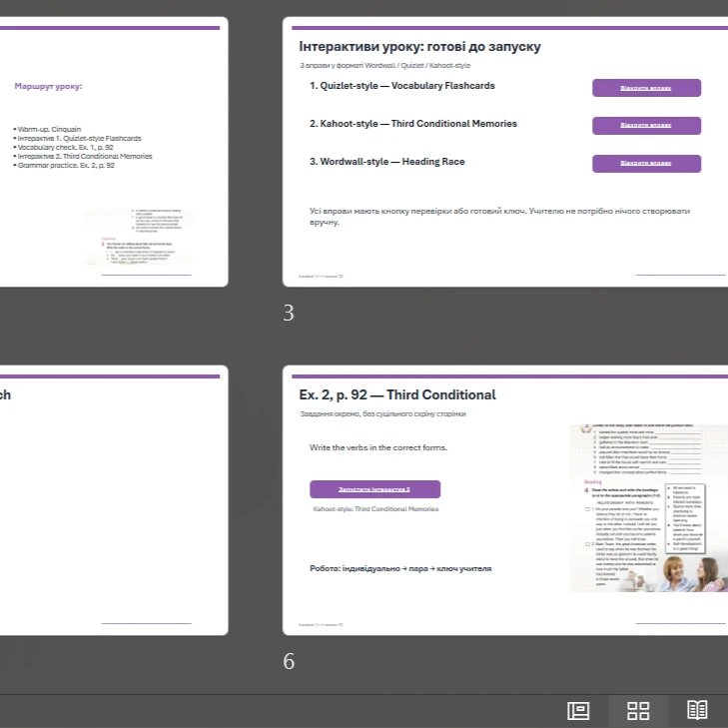Click '2. Kahoot-style — Third Conditional Memories' text
Screen dimensions: 728x728
click(413, 124)
